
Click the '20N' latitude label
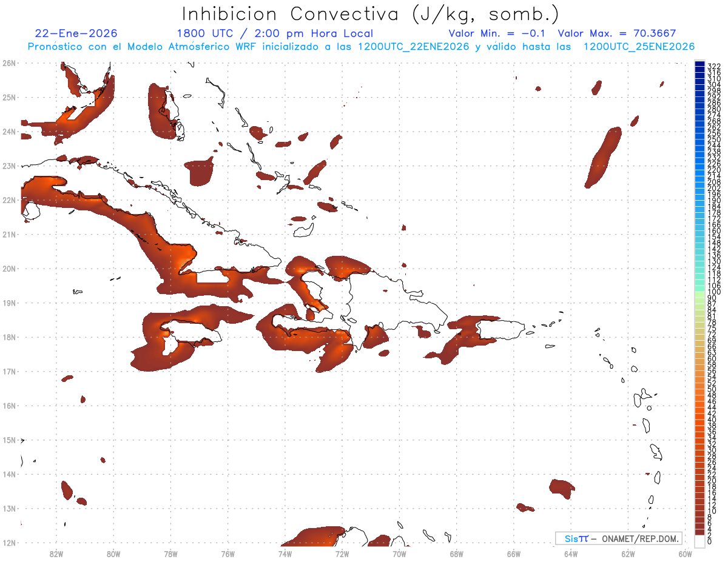[9, 269]
